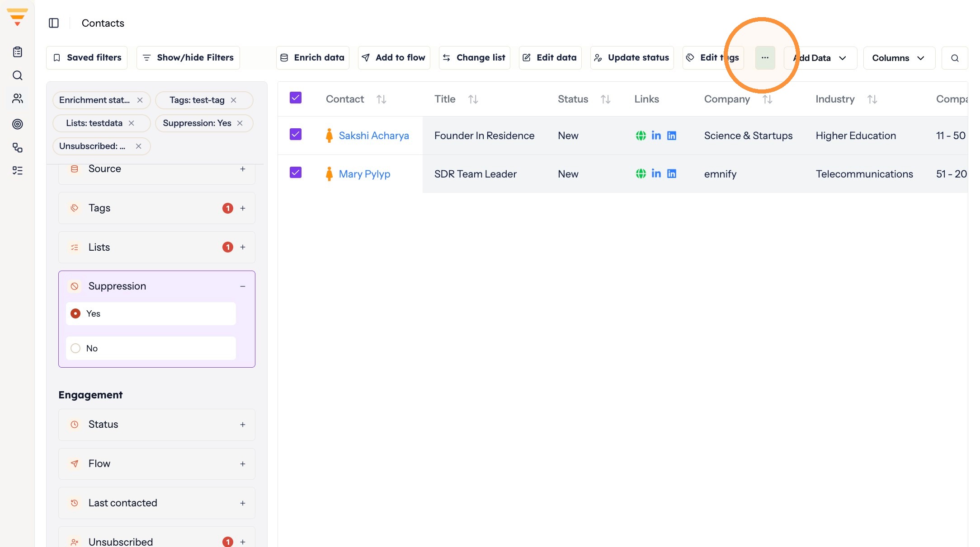Uncheck the select-all contacts checkbox
Viewport: 980px width, 547px height.
tap(296, 98)
